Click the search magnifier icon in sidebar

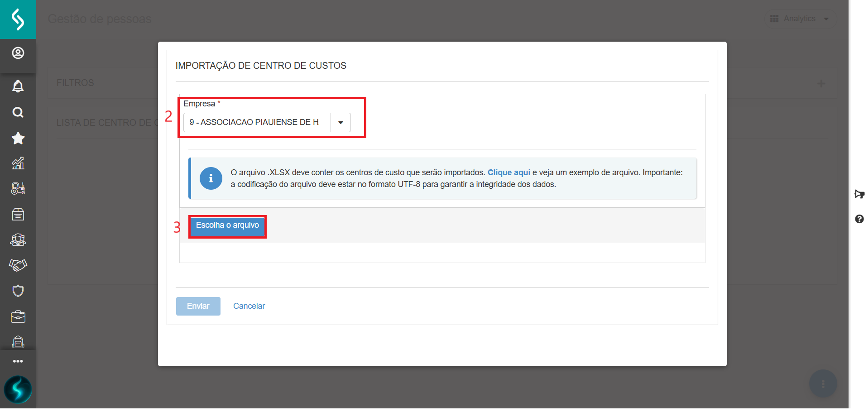pos(18,112)
